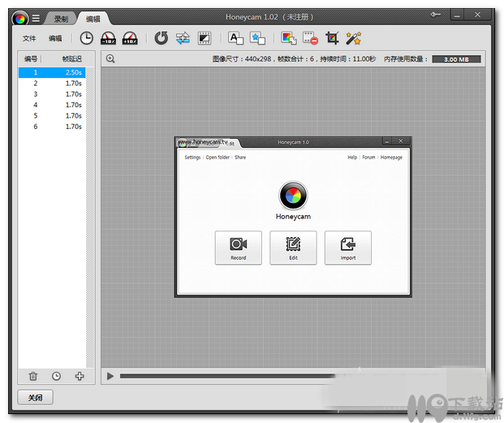
Task: Select frame 5 in the list
Action: [52, 116]
